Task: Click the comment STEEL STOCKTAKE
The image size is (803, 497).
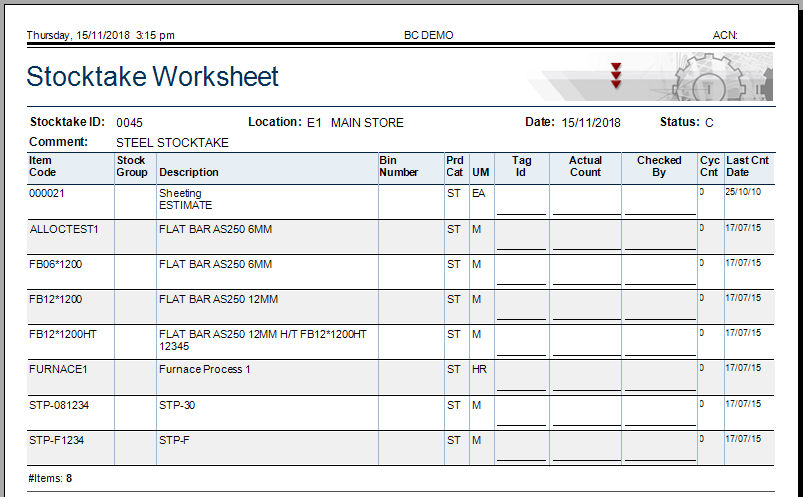Action: click(172, 143)
